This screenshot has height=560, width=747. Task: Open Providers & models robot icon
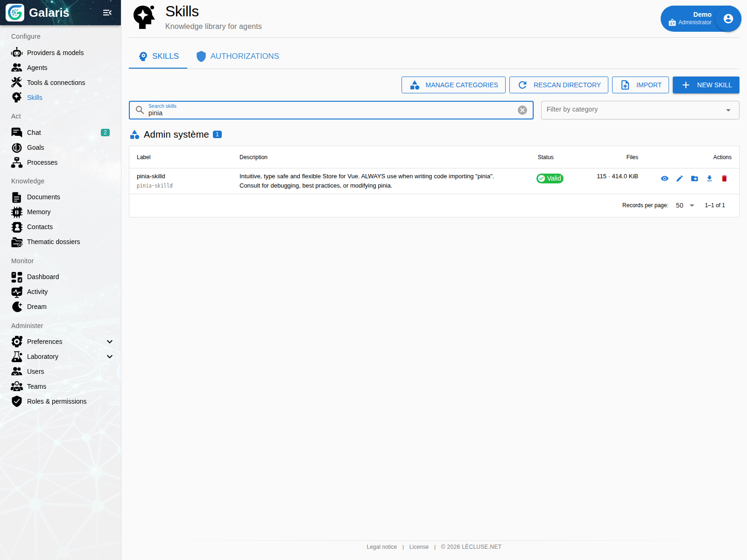point(17,53)
